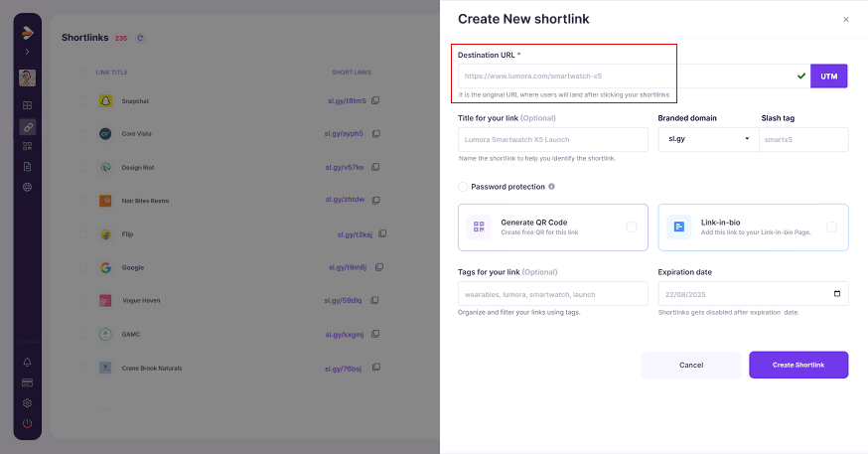Screen dimensions: 868x454
Task: Copy the sl.gy/kxgmj shortlink
Action: pyautogui.click(x=375, y=334)
